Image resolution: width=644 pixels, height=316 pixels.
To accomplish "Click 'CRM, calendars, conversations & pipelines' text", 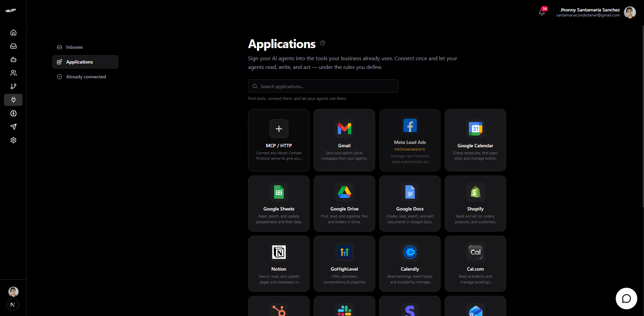I will 345,279.
